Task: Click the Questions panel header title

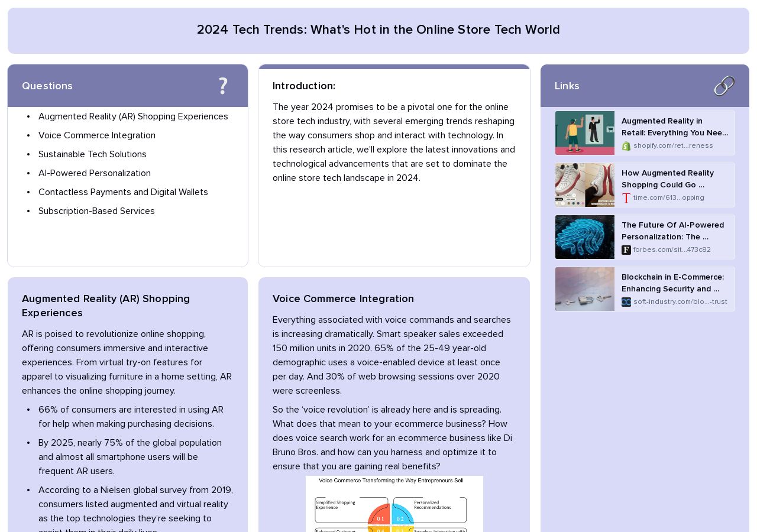Action: click(47, 86)
